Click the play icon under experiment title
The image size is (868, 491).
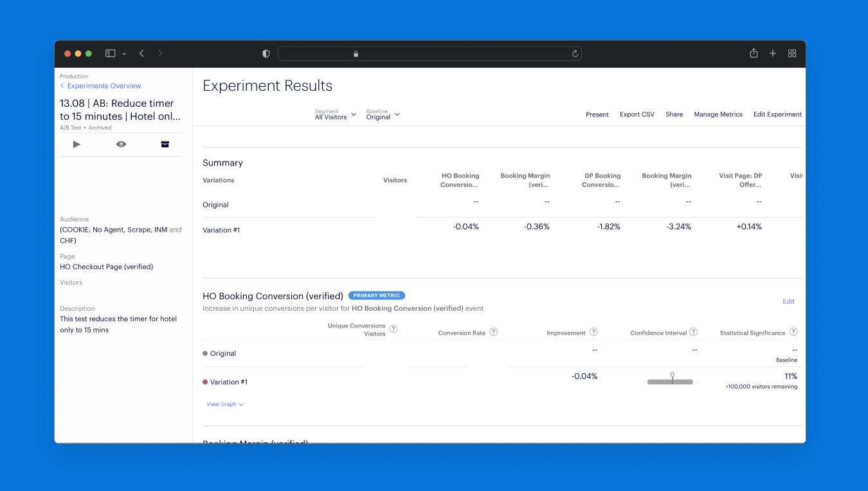(x=77, y=144)
